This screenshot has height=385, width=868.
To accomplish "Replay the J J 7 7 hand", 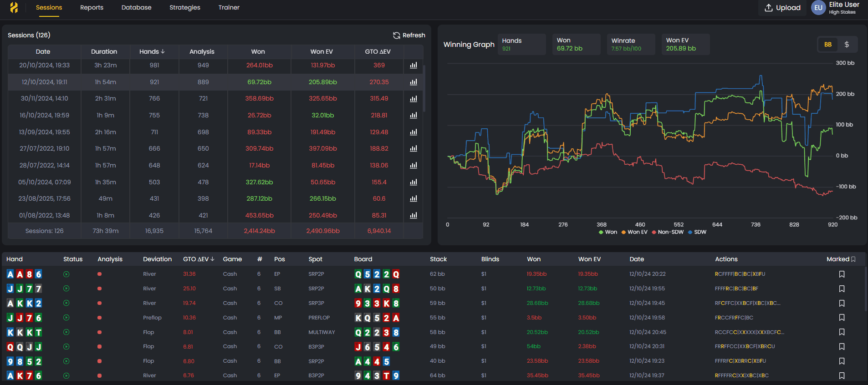I will point(66,289).
